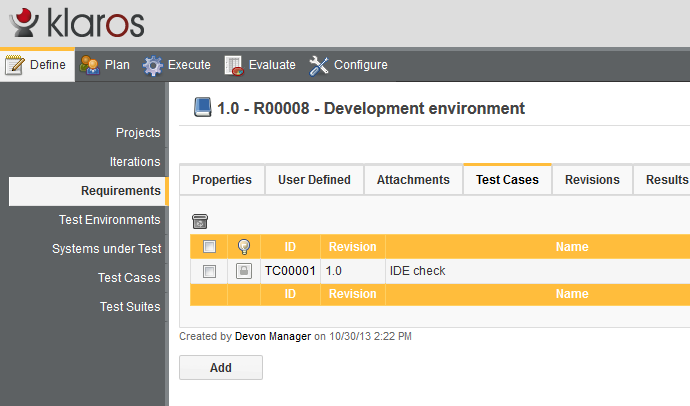Click the bottom Name footer header
The height and width of the screenshot is (406, 690).
pos(572,294)
